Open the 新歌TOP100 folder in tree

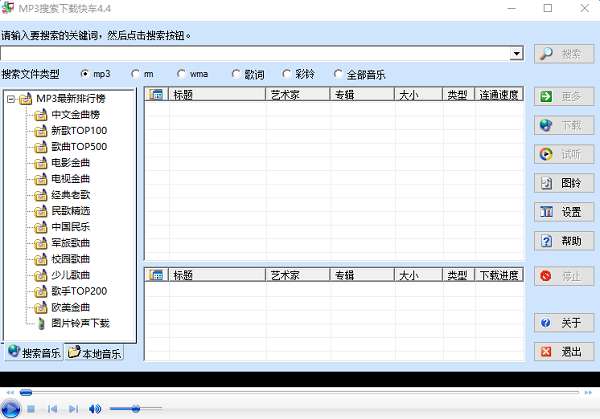point(79,131)
